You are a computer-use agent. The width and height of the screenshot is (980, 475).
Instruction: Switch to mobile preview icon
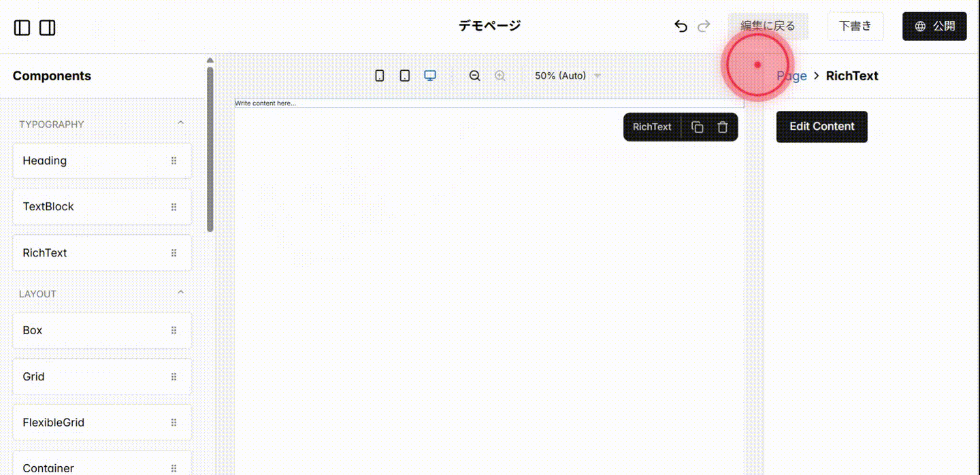379,75
